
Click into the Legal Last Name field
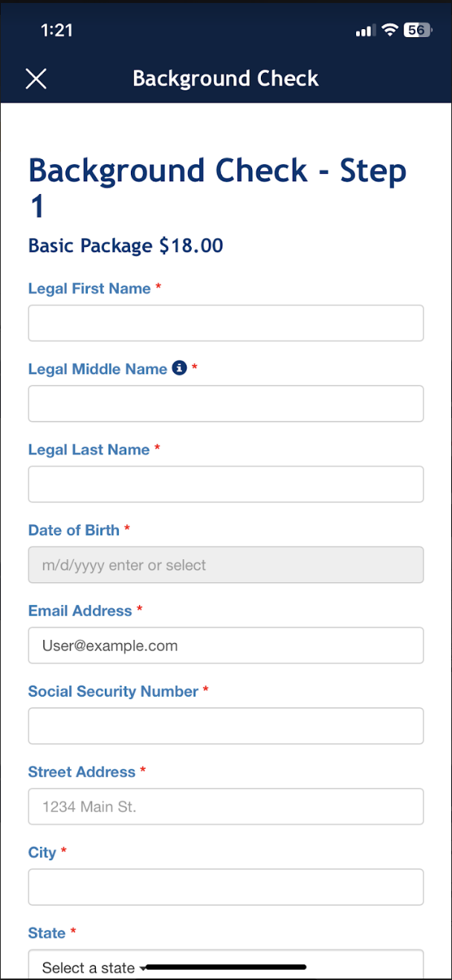click(225, 484)
